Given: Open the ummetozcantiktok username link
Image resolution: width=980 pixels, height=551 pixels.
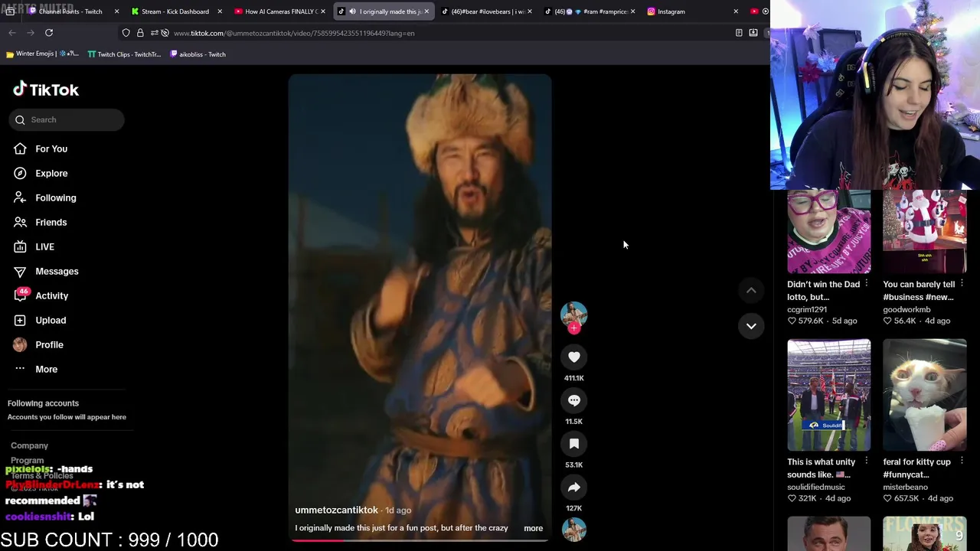Looking at the screenshot, I should point(337,510).
